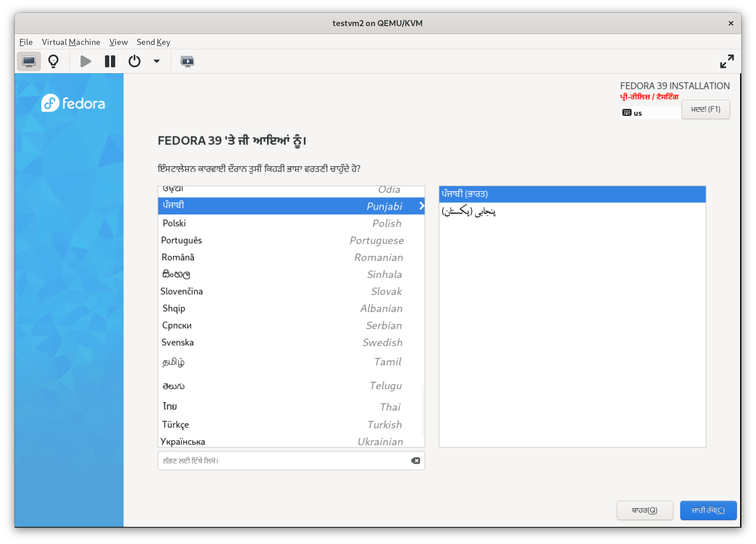Select Albanian (Shqip) from the list

pos(291,308)
